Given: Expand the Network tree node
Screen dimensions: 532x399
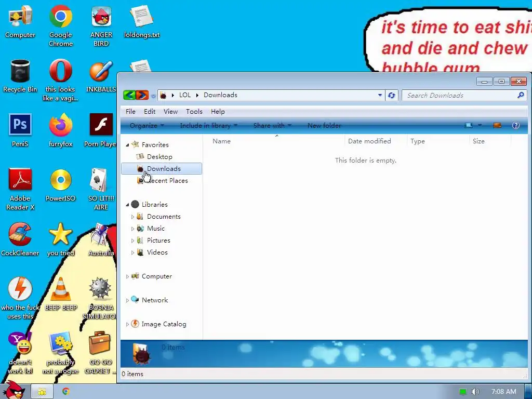Looking at the screenshot, I should (127, 300).
